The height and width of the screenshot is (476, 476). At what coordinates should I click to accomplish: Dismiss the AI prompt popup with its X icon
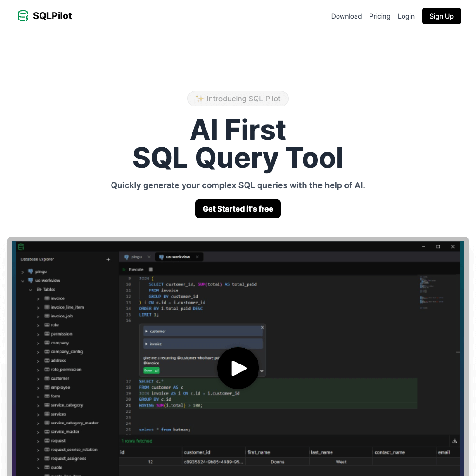[262, 327]
